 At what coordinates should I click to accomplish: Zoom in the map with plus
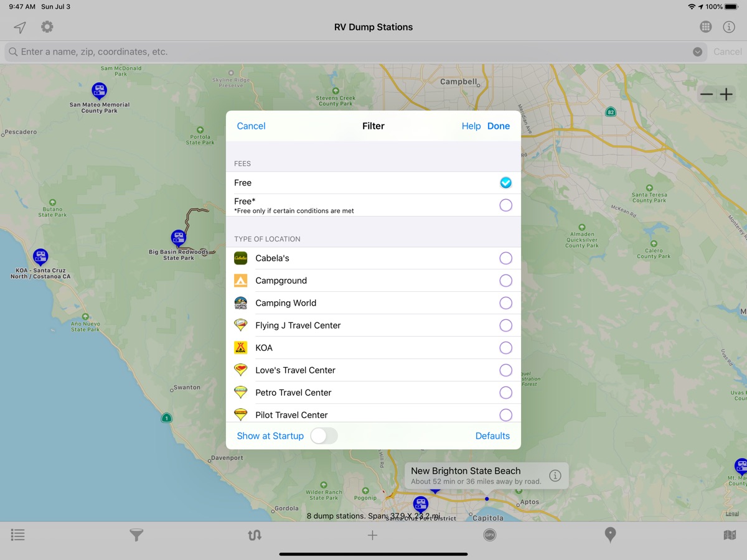click(x=726, y=95)
